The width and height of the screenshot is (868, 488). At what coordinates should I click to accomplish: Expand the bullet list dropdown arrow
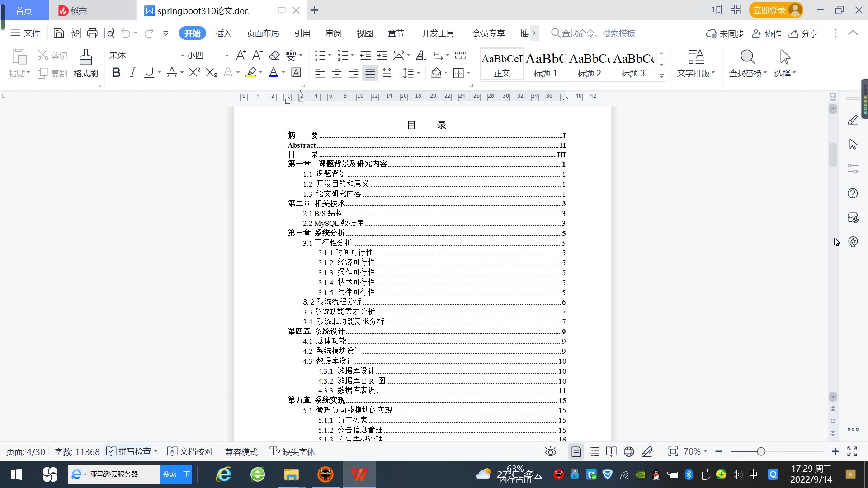(330, 56)
